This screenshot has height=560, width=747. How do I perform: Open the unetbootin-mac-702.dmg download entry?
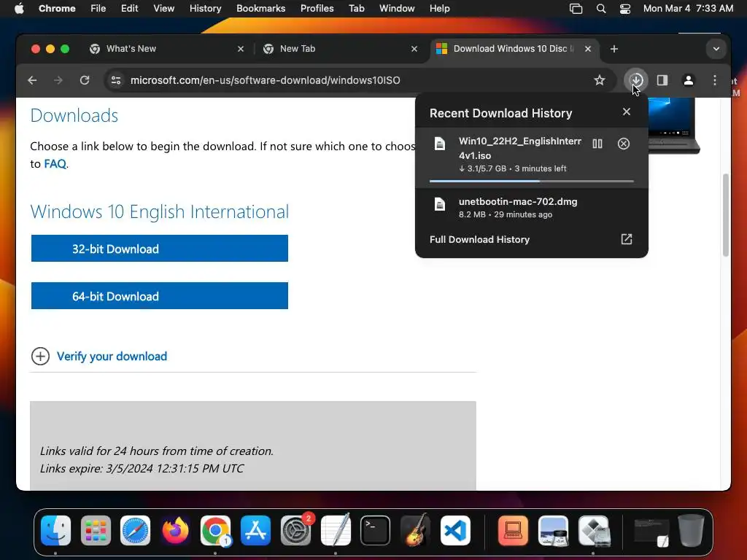(x=532, y=208)
